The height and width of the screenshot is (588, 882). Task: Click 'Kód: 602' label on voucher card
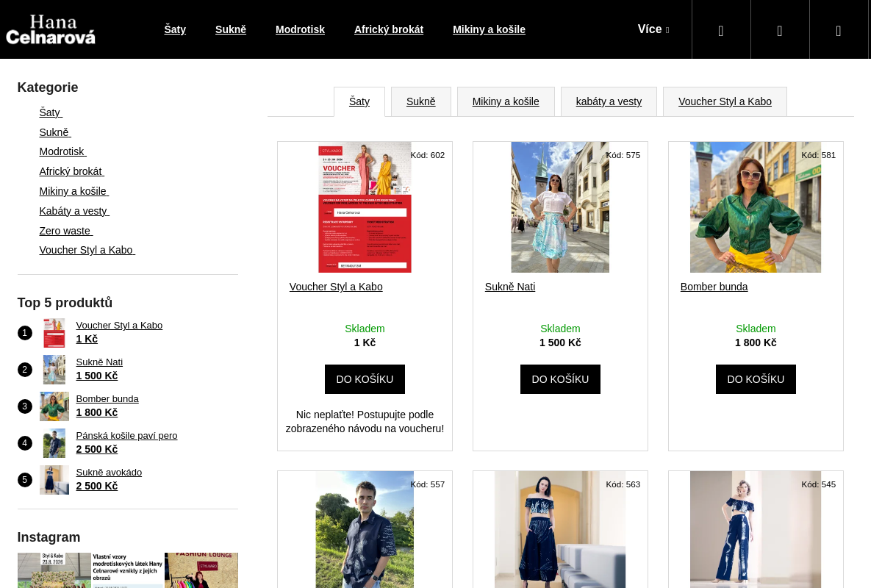click(x=428, y=155)
